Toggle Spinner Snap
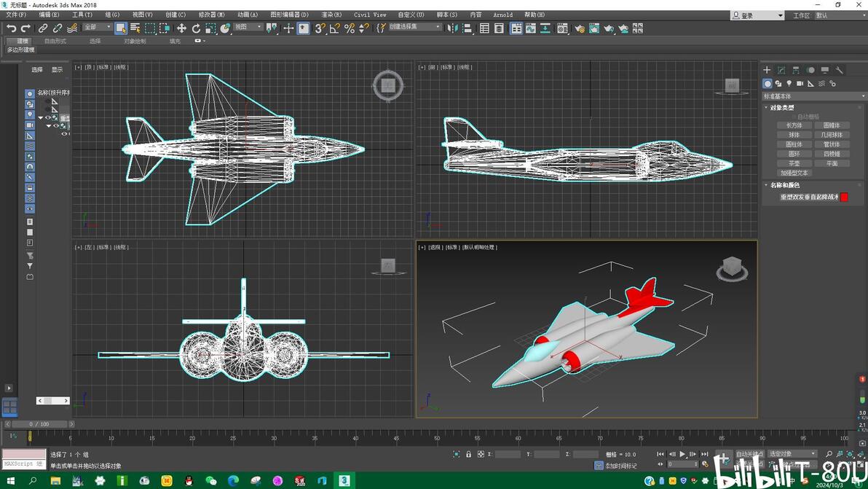This screenshot has width=868, height=489. pyautogui.click(x=363, y=28)
